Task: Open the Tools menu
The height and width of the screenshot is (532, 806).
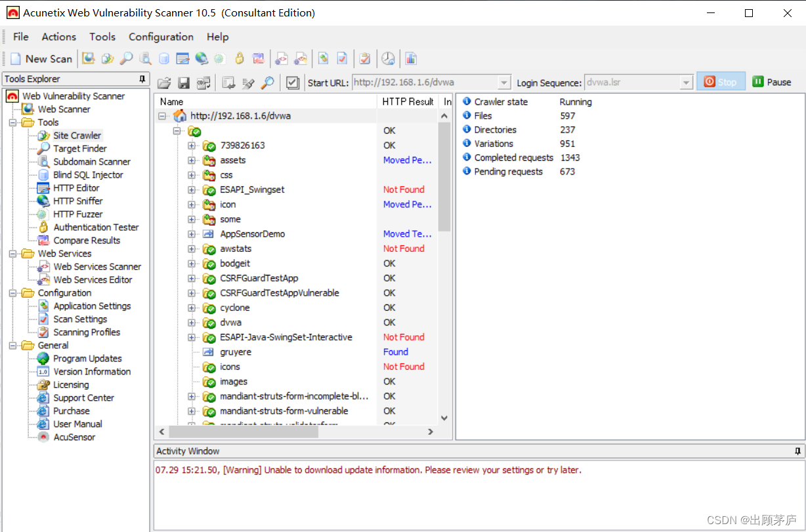Action: (x=102, y=37)
